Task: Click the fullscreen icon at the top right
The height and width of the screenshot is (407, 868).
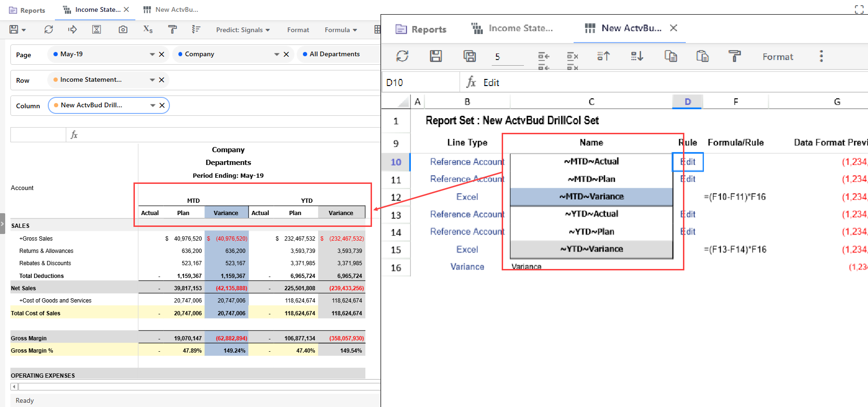Action: (859, 9)
